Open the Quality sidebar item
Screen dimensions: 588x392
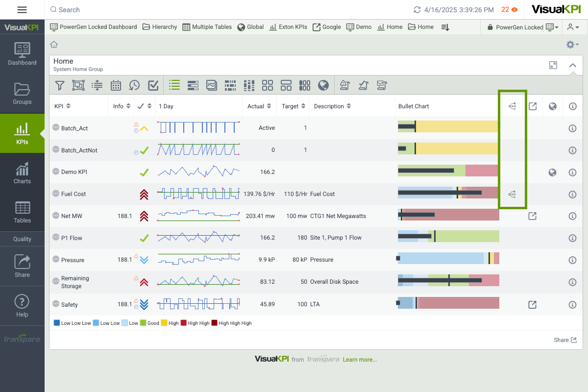coord(22,239)
